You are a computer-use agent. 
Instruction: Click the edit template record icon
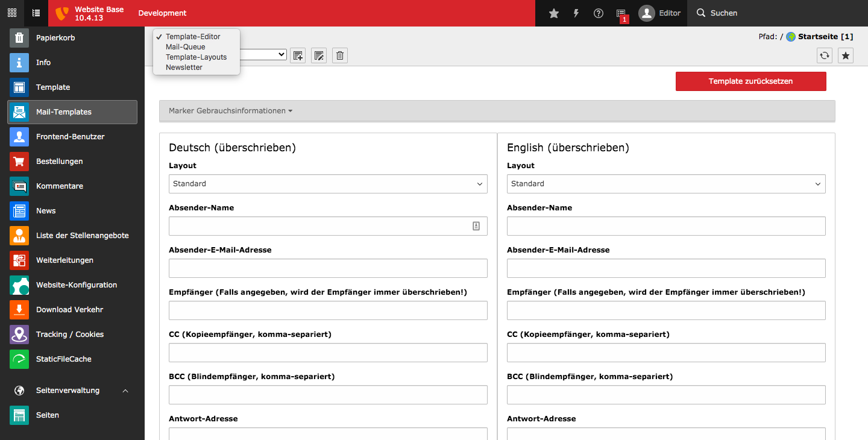pyautogui.click(x=319, y=55)
